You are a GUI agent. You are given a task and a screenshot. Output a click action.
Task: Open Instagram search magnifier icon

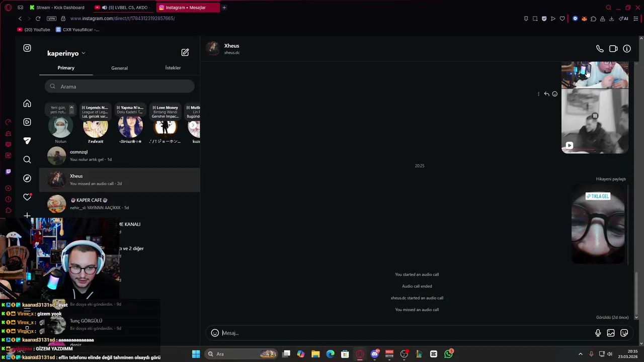point(27,159)
